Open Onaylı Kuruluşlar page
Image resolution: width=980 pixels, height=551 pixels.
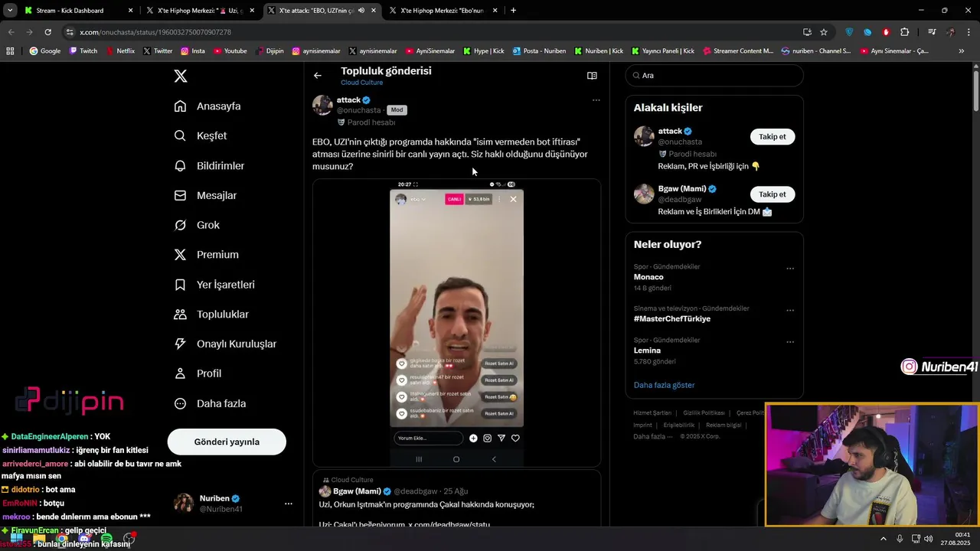point(225,344)
